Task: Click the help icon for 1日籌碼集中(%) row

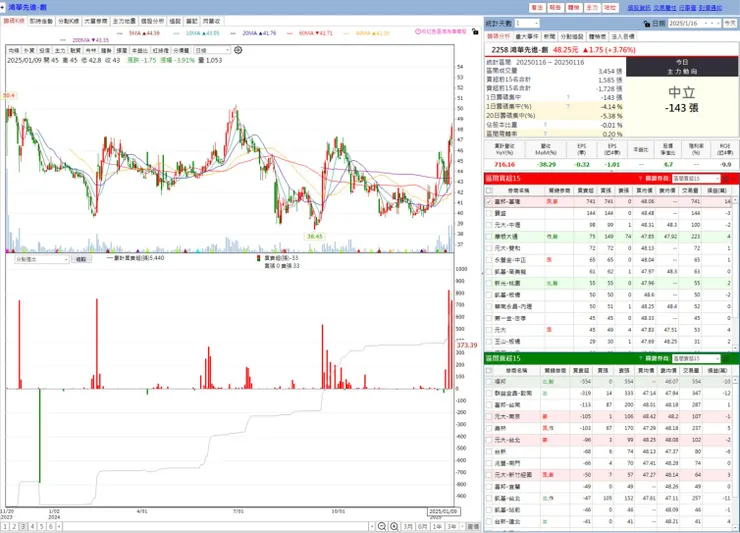Action: tap(568, 107)
